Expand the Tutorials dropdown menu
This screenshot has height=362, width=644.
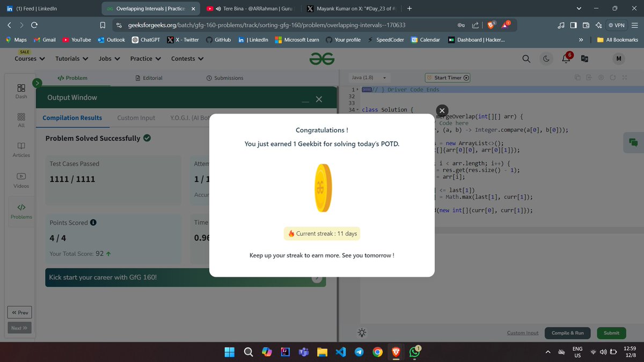(72, 58)
